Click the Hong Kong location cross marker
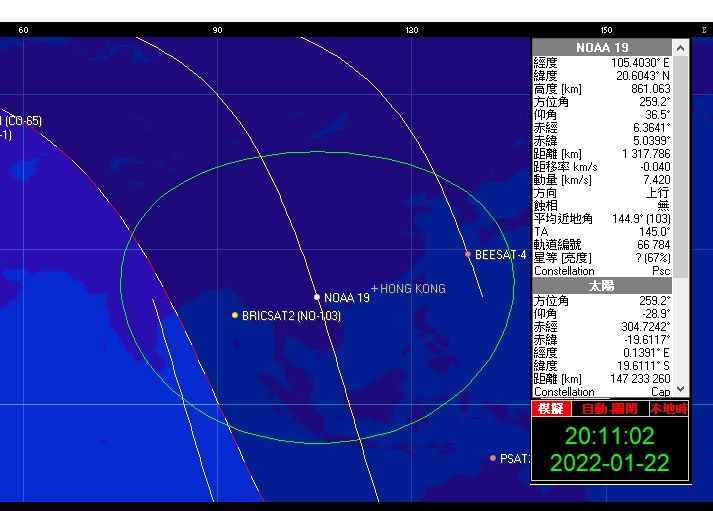 [x=375, y=289]
